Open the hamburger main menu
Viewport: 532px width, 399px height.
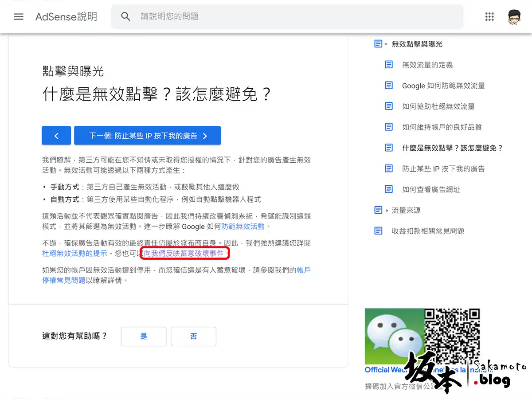point(19,17)
